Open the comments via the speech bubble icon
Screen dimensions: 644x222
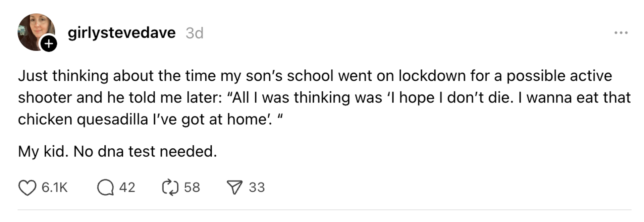pyautogui.click(x=107, y=188)
